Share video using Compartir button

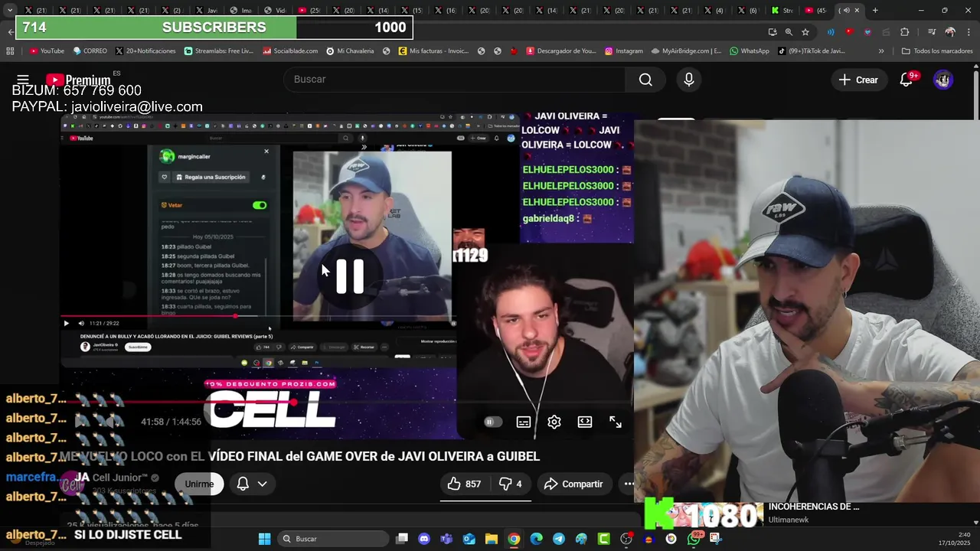pyautogui.click(x=573, y=484)
